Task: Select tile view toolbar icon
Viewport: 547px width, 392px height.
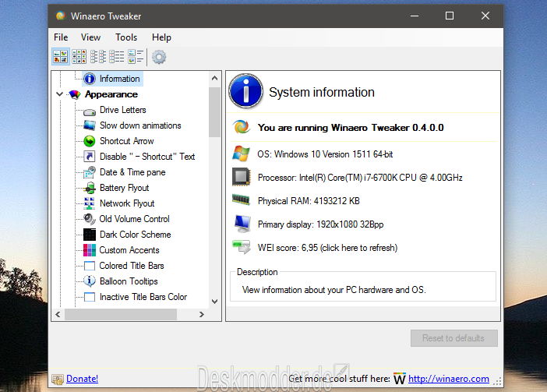Action: (x=136, y=56)
